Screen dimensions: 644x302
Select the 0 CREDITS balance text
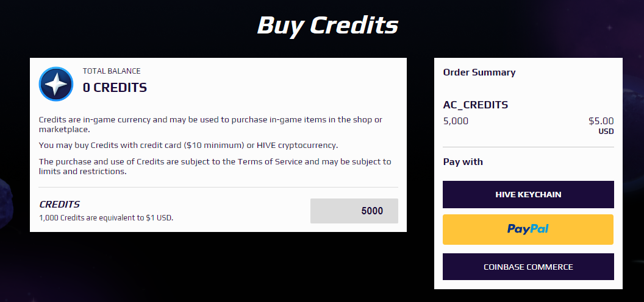coord(115,88)
